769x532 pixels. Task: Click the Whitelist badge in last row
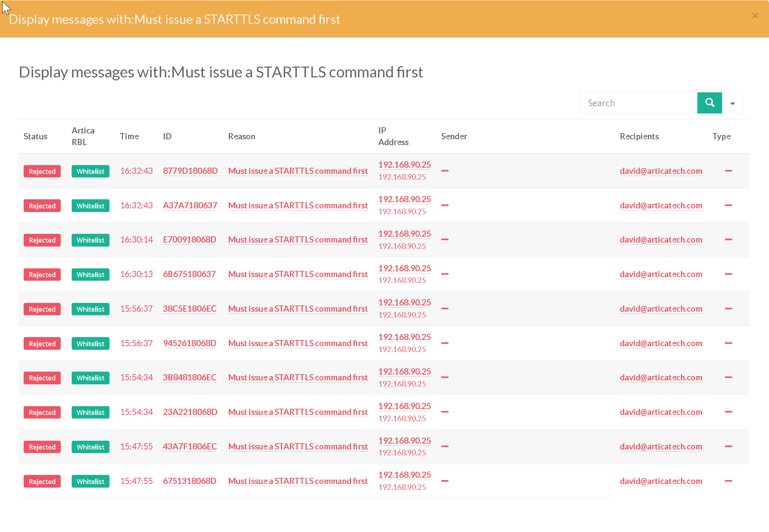point(90,481)
